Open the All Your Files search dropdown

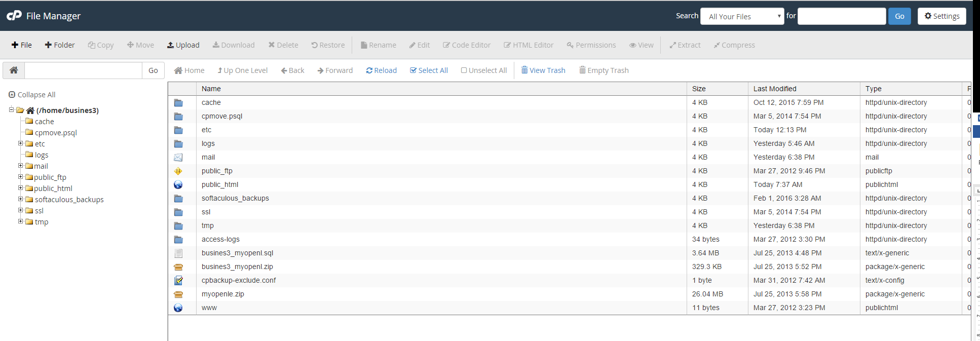pos(742,16)
